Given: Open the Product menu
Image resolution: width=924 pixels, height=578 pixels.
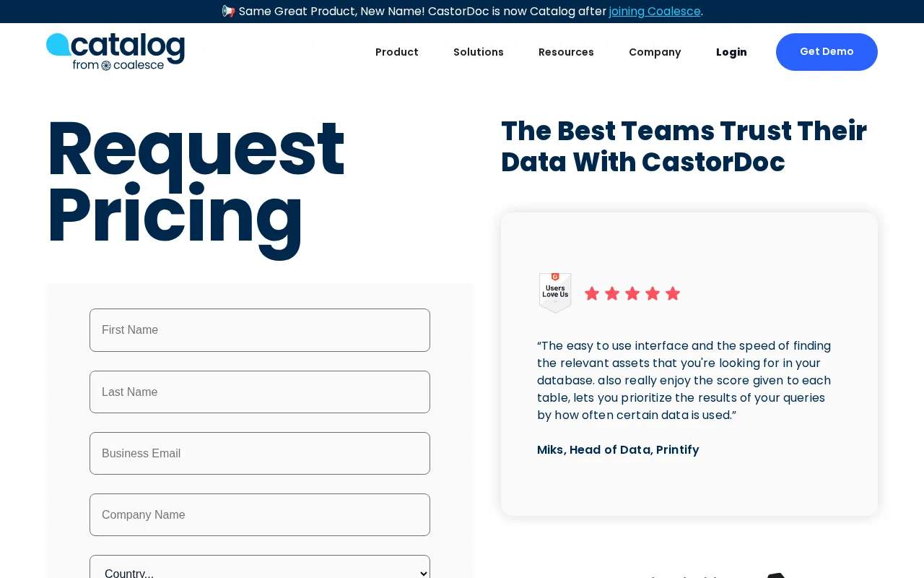Looking at the screenshot, I should [x=397, y=52].
